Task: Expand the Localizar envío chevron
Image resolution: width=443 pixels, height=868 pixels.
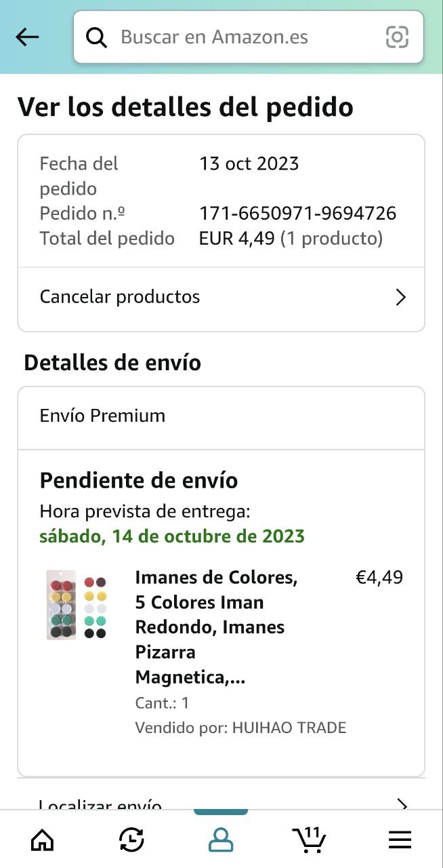Action: point(402,804)
